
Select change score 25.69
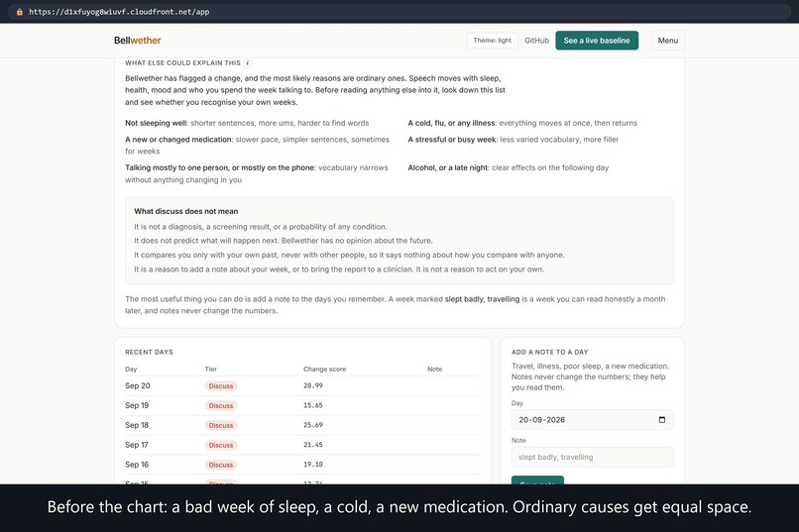tap(313, 425)
